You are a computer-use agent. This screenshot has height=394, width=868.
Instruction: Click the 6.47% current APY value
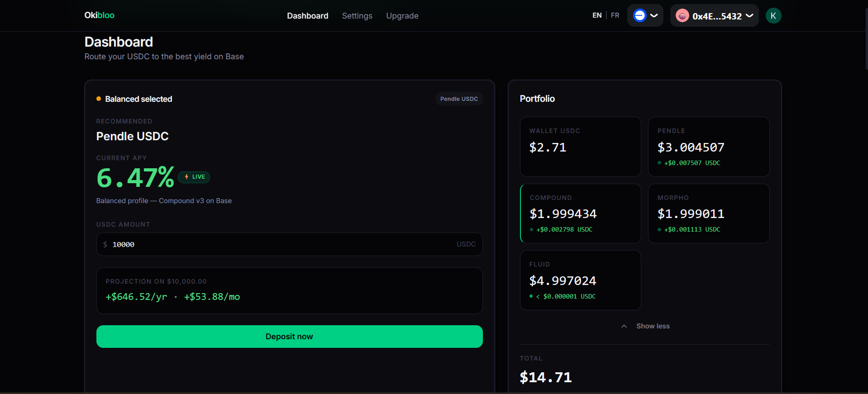(135, 177)
